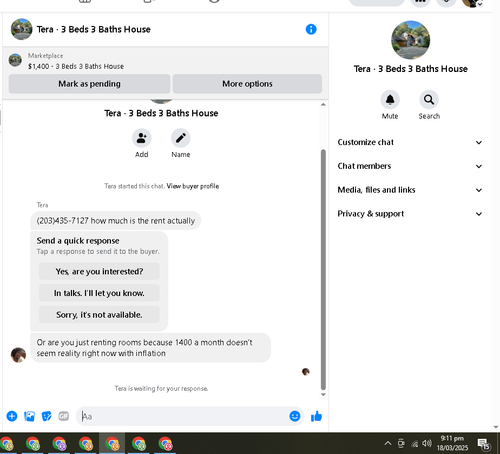The image size is (500, 454).
Task: Expand the Privacy & support section
Action: pos(410,214)
